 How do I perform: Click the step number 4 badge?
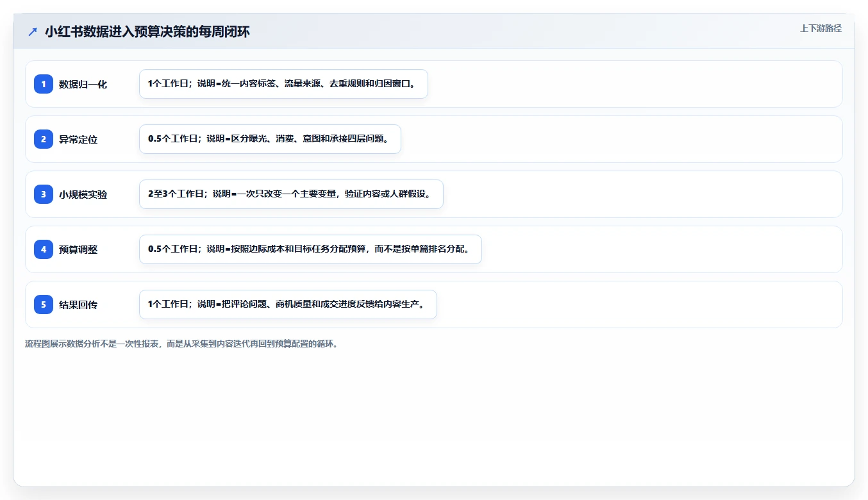[x=44, y=249]
